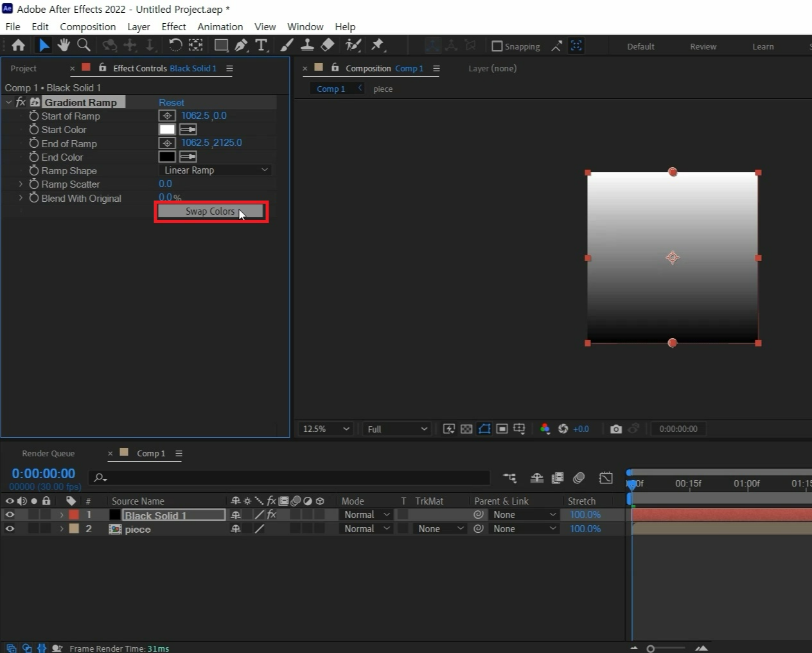Select the Roto Brush tool
Image resolution: width=812 pixels, height=653 pixels.
pyautogui.click(x=353, y=45)
